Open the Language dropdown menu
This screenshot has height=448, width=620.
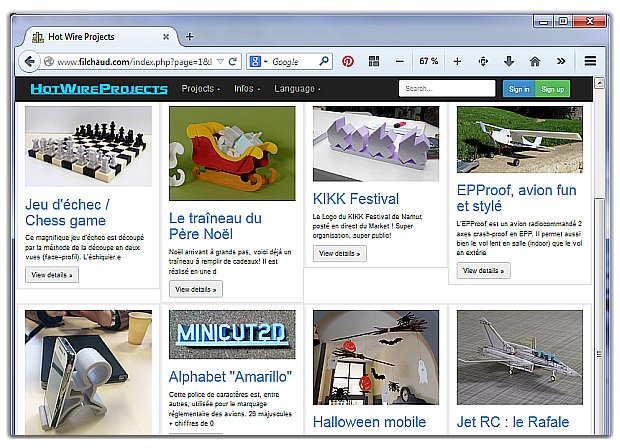tap(297, 89)
